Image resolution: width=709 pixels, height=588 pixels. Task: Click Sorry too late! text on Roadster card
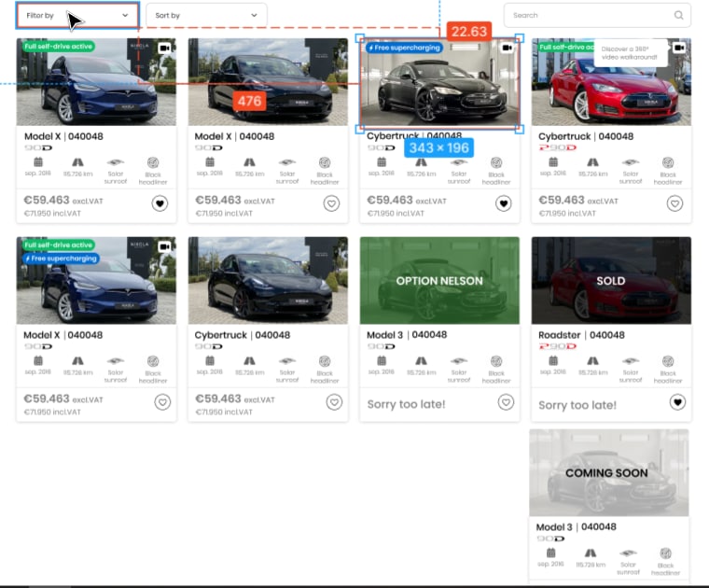click(577, 405)
